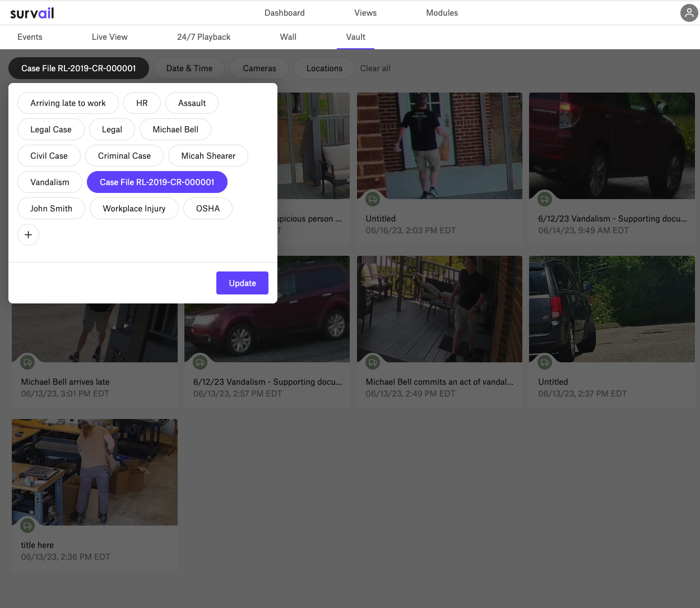Screen dimensions: 700x608
Task: Toggle the OSHA tag
Action: pos(208,209)
